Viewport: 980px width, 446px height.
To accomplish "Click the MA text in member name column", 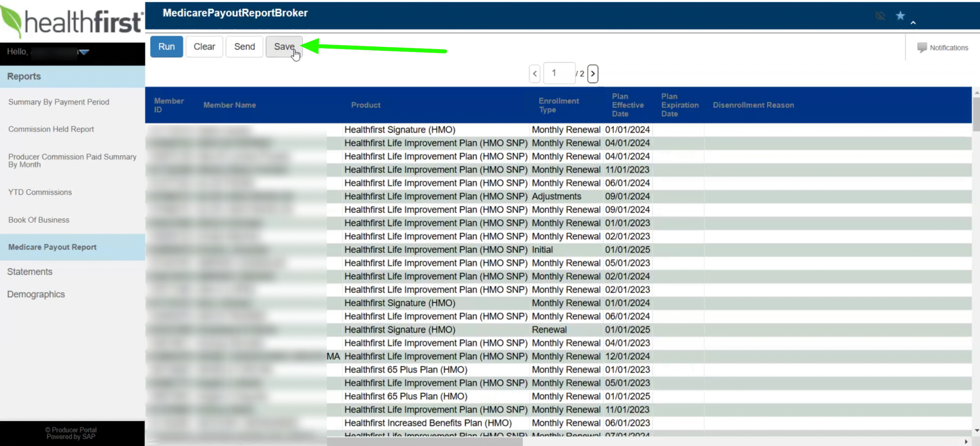I will tap(333, 356).
